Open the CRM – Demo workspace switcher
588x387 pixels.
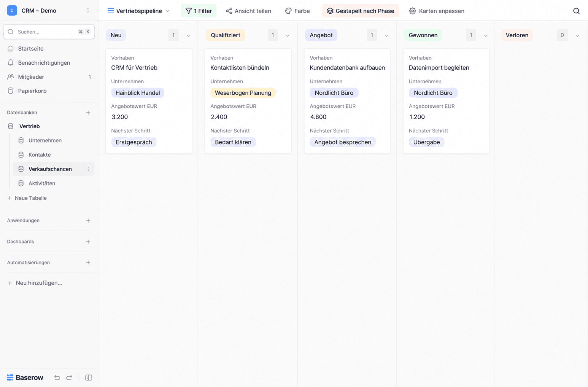(x=49, y=11)
